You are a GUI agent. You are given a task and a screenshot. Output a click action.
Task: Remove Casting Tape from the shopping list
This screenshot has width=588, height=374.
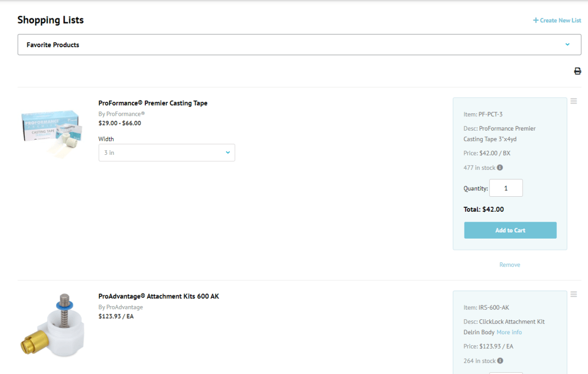(509, 265)
